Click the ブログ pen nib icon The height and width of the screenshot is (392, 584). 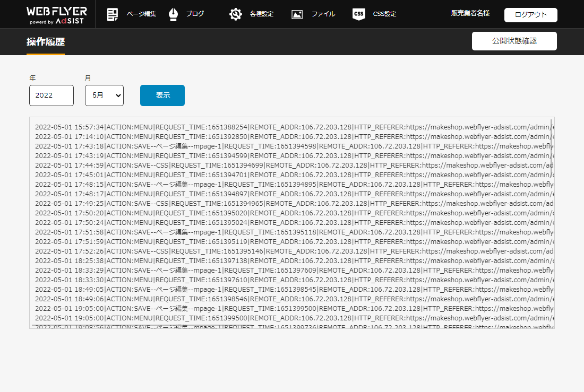click(x=173, y=14)
